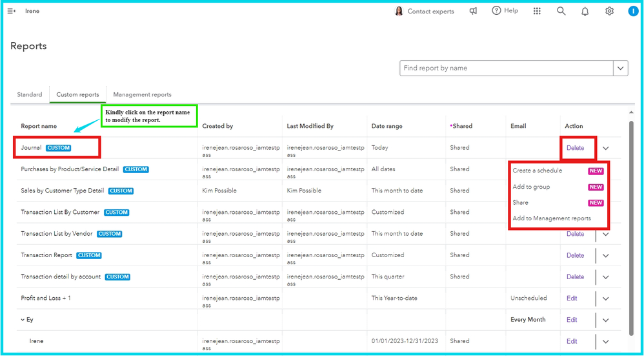Click the Kim Possible created-by cell

(220, 191)
